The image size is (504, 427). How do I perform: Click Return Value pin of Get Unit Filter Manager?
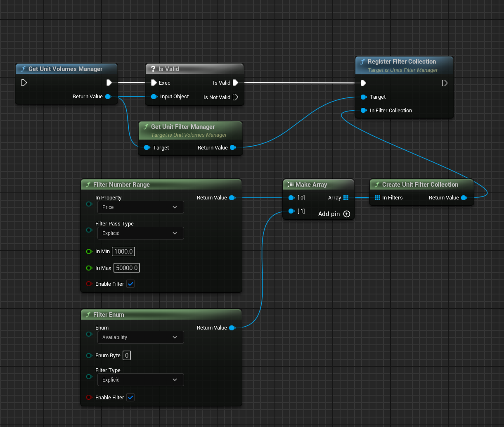click(x=233, y=148)
